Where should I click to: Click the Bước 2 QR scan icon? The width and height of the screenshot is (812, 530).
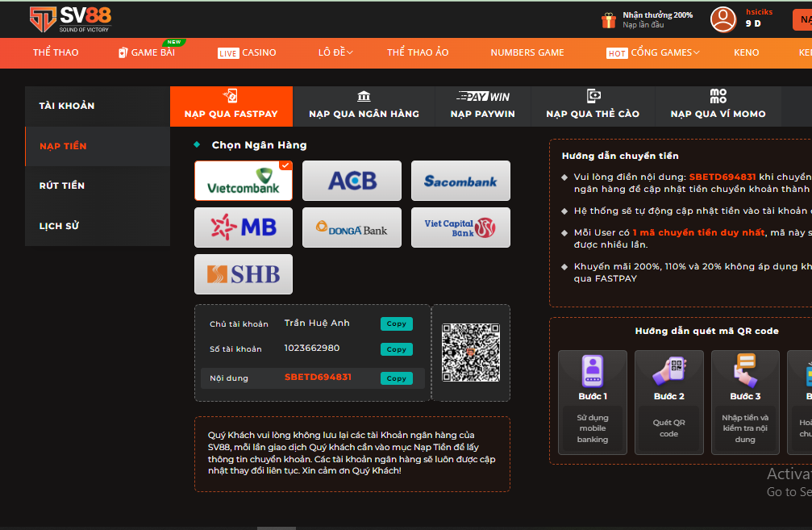669,371
